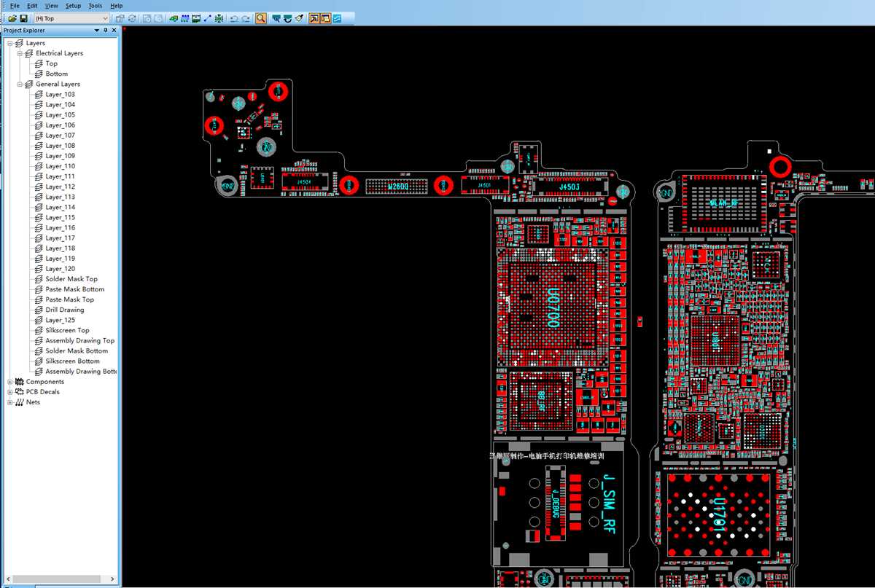Select the Drill Drawing layer
This screenshot has width=875, height=588.
click(x=65, y=310)
